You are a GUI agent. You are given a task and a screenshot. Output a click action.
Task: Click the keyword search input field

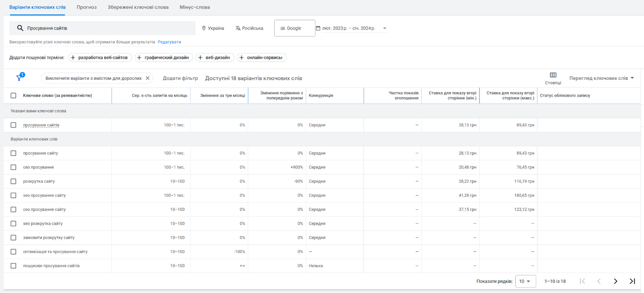[x=102, y=28]
